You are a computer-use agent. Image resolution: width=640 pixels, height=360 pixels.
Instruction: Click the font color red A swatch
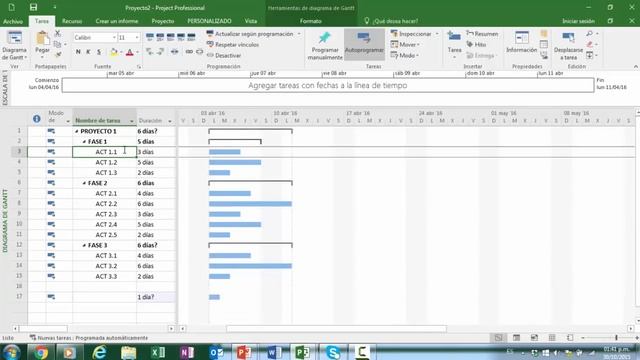click(129, 52)
